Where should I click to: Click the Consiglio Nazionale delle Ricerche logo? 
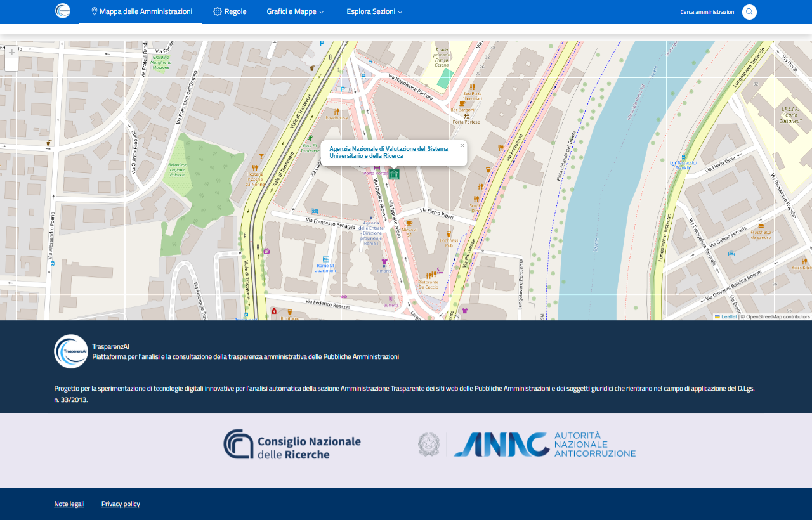coord(292,444)
